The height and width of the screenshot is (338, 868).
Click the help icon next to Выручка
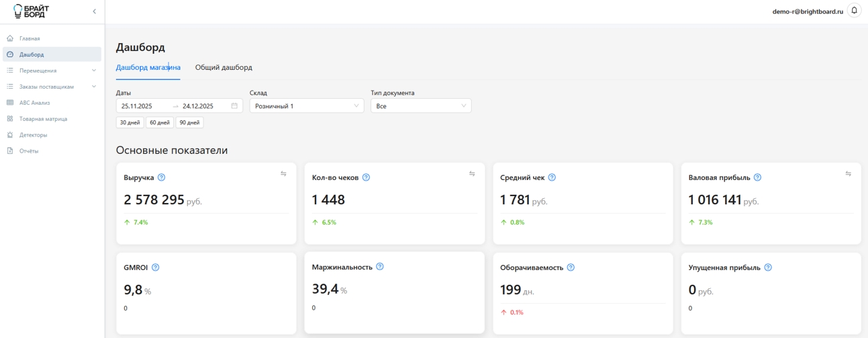[x=161, y=177]
